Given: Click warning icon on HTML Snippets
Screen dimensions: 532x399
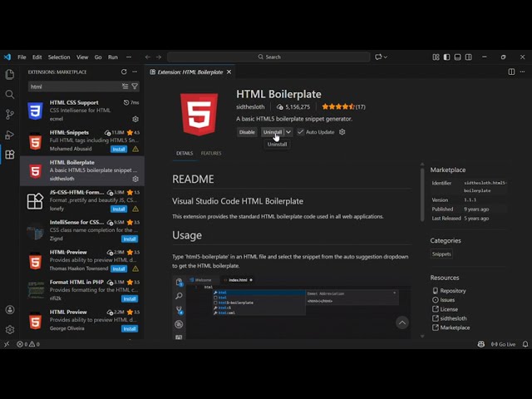Looking at the screenshot, I should 135,149.
